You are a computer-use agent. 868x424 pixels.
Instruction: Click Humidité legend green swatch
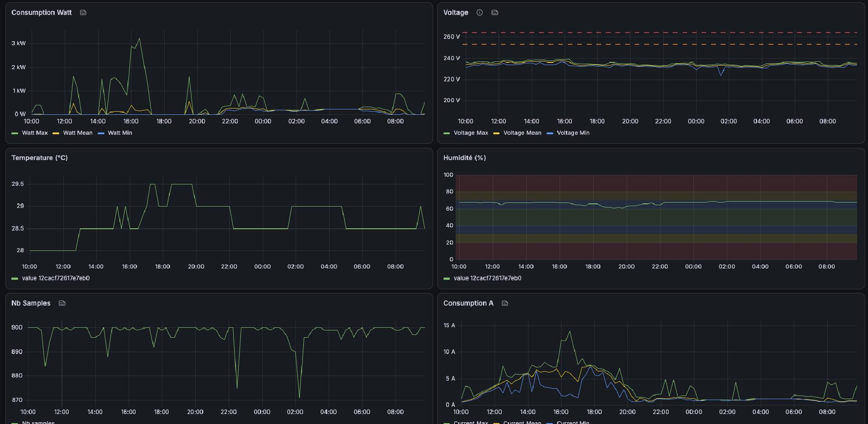pos(447,279)
